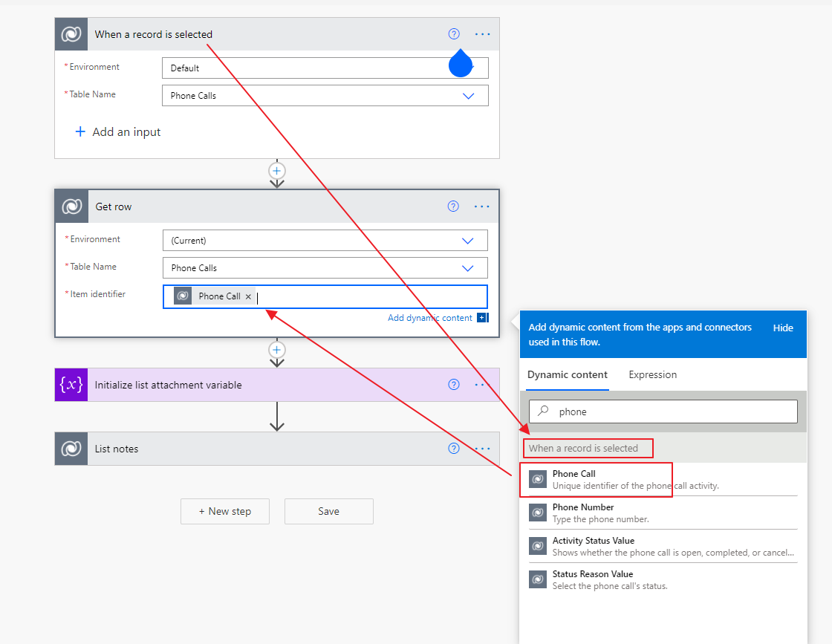
Task: Expand the Initialize list attachment variable card
Action: (277, 385)
